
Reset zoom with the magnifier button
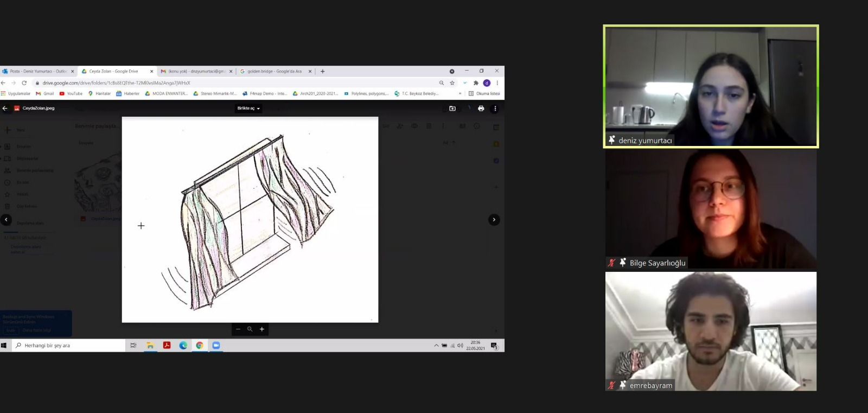click(x=250, y=329)
